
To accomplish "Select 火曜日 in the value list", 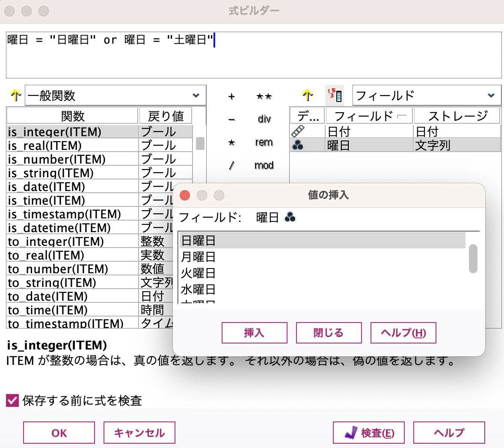I will [322, 273].
